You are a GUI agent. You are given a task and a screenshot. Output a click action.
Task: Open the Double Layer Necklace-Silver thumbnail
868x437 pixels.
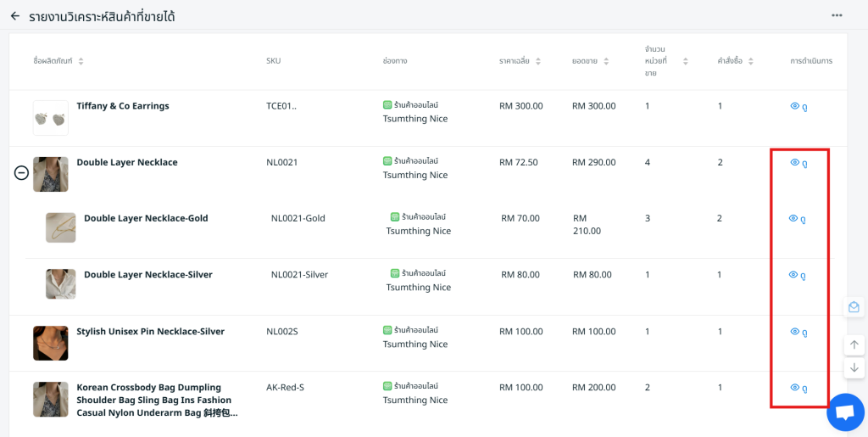(61, 283)
